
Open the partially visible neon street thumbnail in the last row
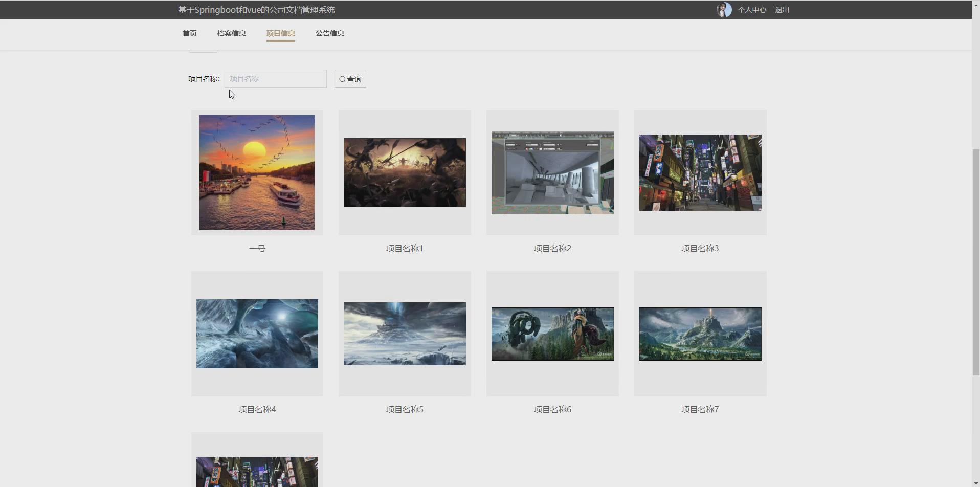tap(257, 472)
